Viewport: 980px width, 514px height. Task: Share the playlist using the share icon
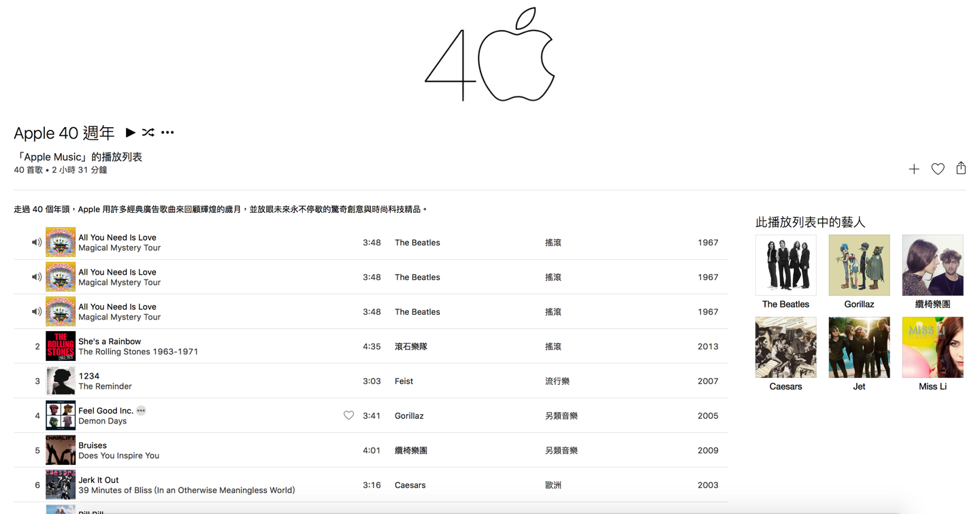[x=960, y=168]
